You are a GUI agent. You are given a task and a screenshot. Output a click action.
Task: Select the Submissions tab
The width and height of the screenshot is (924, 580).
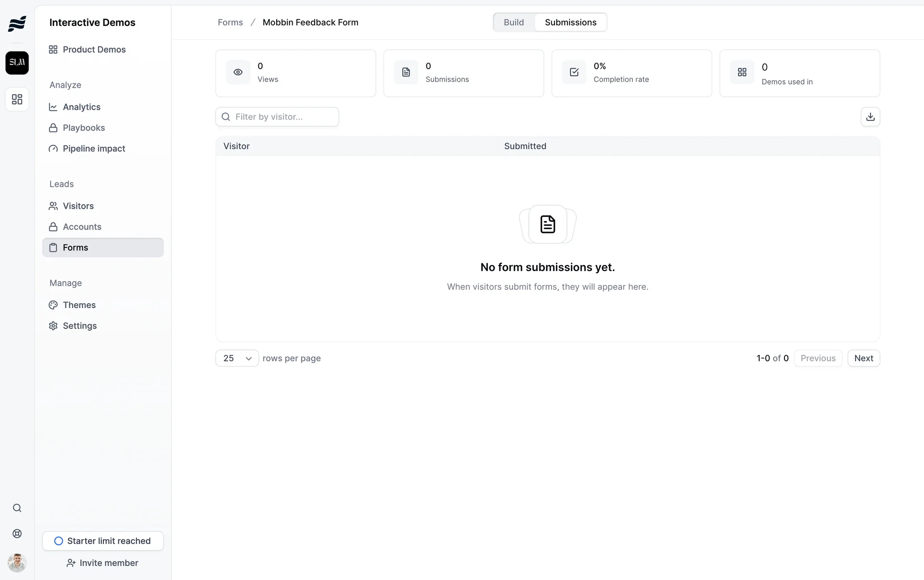coord(570,22)
